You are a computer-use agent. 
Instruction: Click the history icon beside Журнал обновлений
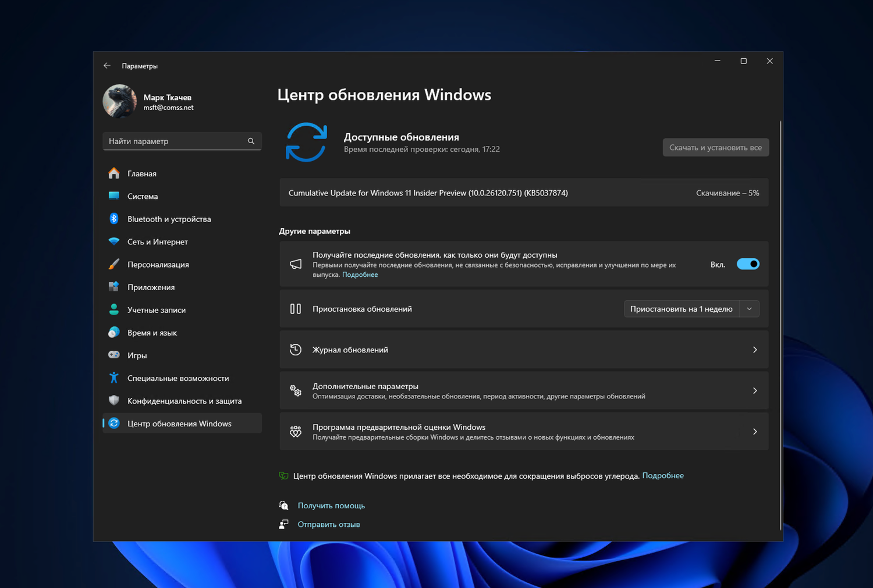click(296, 350)
